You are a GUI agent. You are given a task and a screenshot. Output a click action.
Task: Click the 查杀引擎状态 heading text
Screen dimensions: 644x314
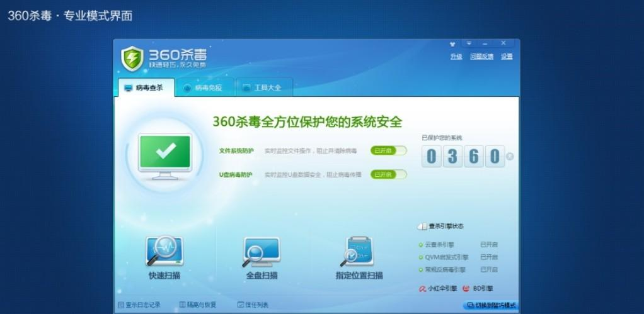coord(446,227)
